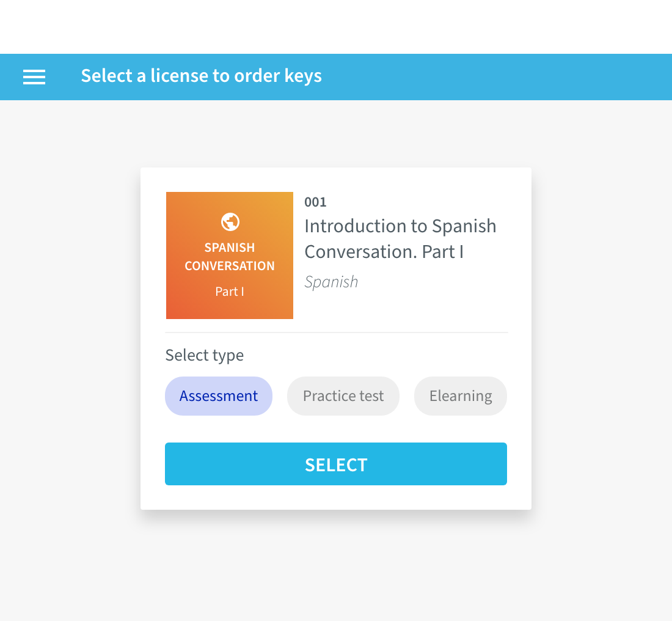672x621 pixels.
Task: Click the blue header bar background
Action: (493, 77)
